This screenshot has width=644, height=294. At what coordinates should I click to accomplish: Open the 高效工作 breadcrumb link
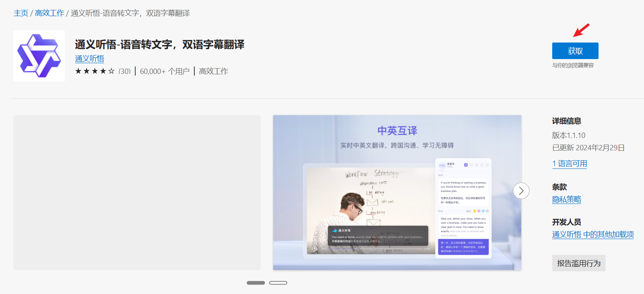(50, 13)
